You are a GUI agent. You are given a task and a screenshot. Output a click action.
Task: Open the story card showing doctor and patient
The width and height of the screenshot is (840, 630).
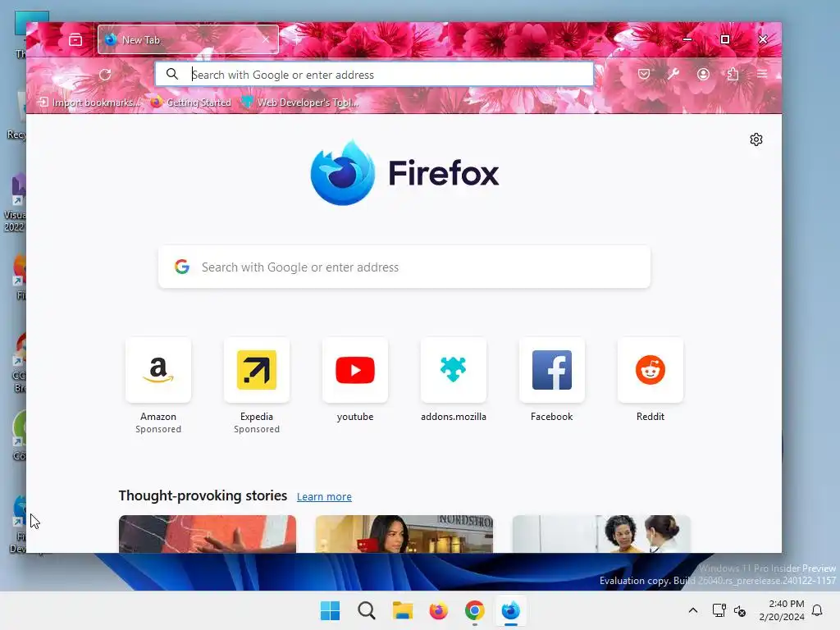pyautogui.click(x=601, y=534)
